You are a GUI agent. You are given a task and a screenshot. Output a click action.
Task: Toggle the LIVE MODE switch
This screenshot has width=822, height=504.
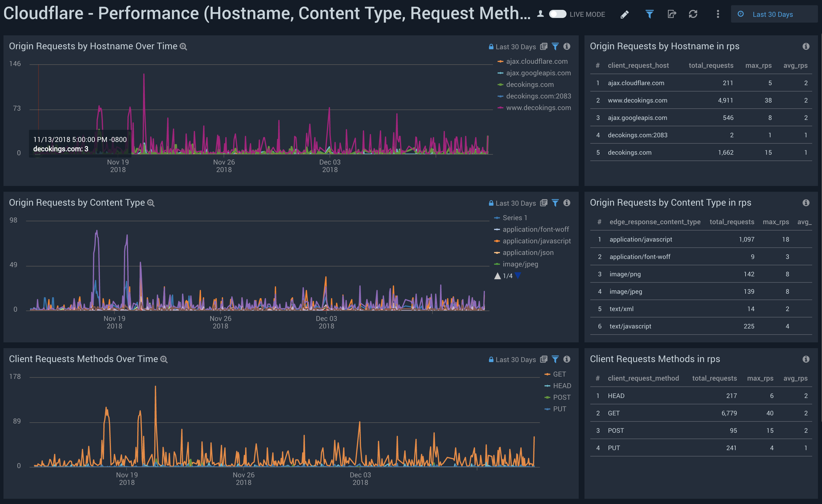558,14
